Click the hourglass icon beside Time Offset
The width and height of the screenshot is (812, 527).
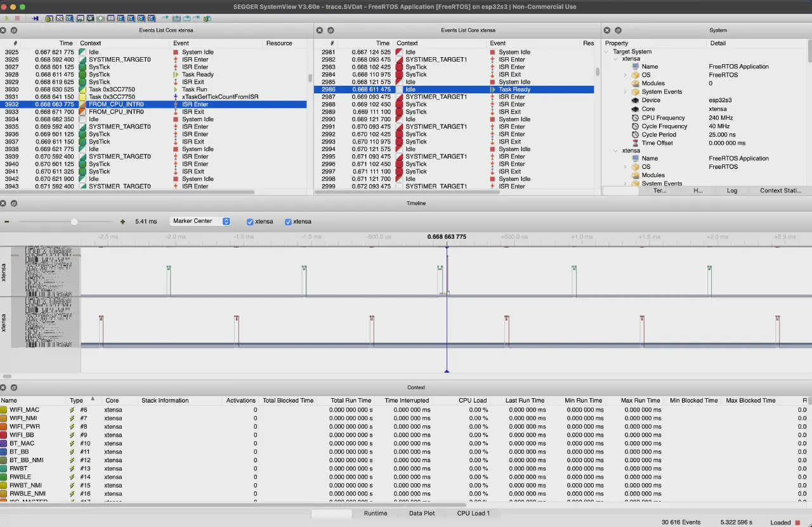coord(636,143)
